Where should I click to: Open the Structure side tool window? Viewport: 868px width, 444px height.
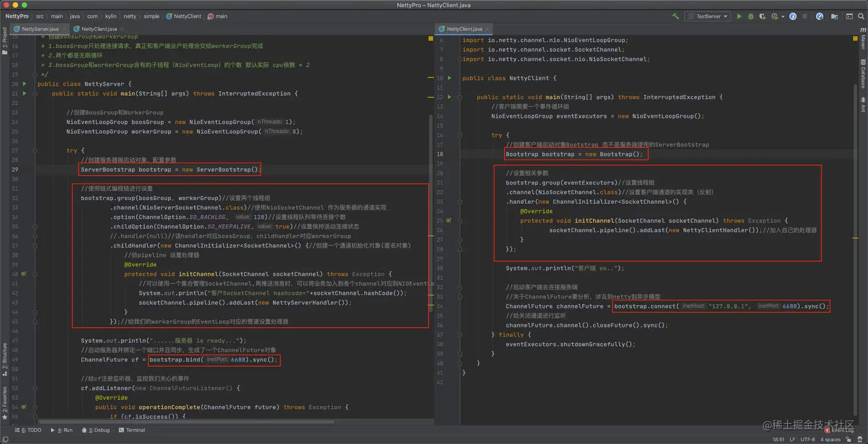(x=5, y=359)
